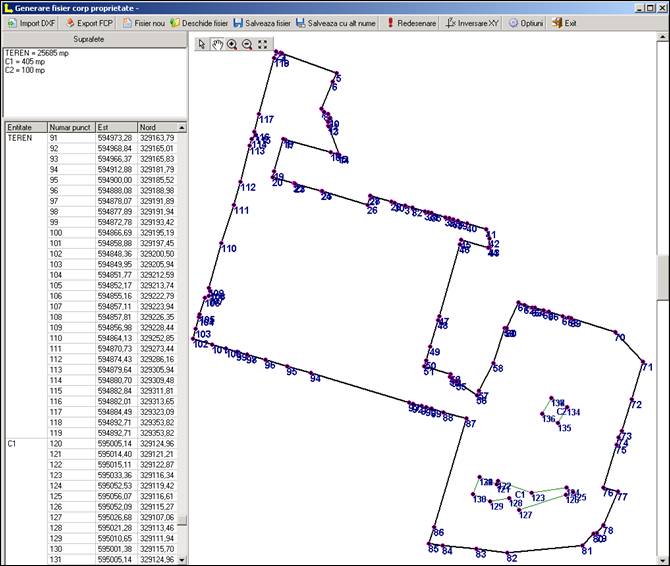670x566 pixels.
Task: Click the table scrollbar thumb
Action: [182, 520]
